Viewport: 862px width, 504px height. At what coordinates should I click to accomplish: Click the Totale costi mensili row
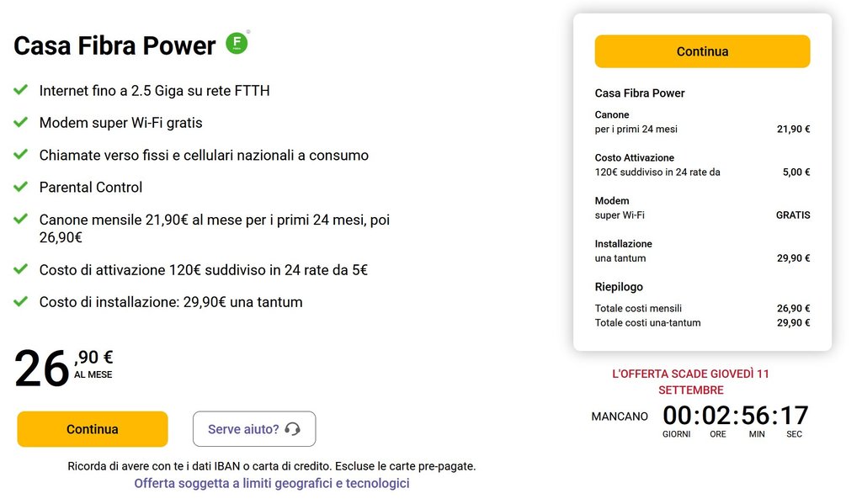coord(702,309)
